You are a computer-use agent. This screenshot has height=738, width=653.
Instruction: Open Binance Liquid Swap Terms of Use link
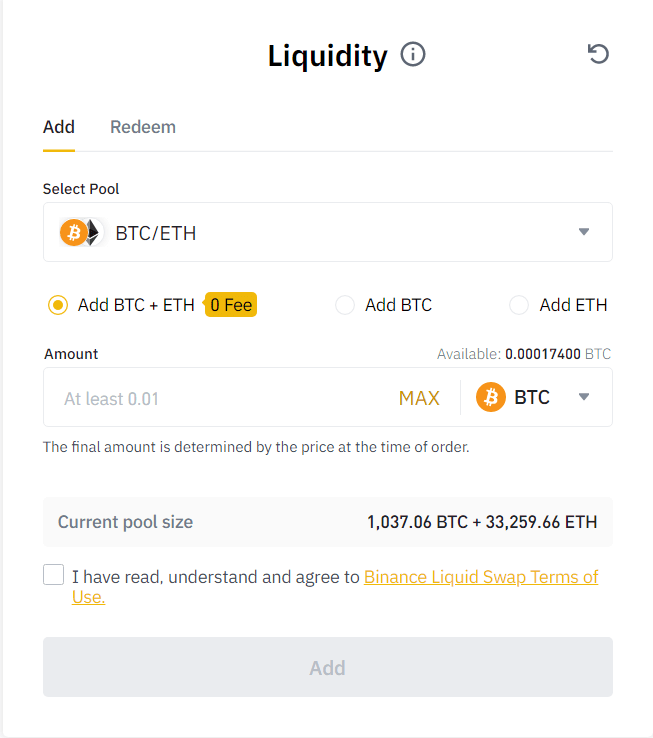point(335,586)
